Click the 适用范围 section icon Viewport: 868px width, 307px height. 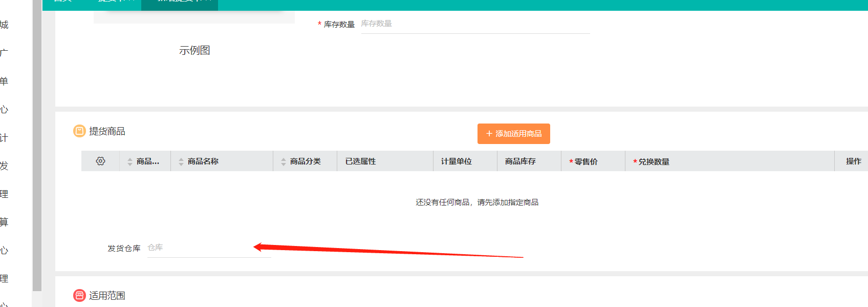[x=79, y=296]
